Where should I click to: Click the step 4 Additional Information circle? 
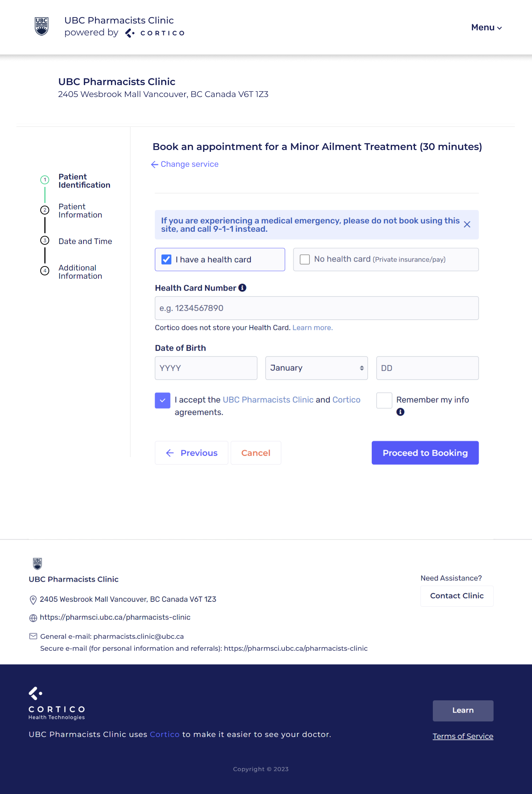45,271
